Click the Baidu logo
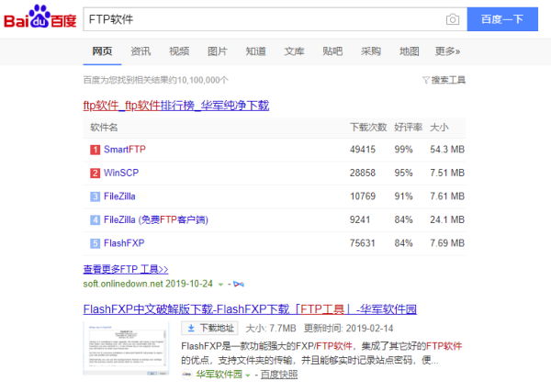The height and width of the screenshot is (392, 551). point(40,17)
